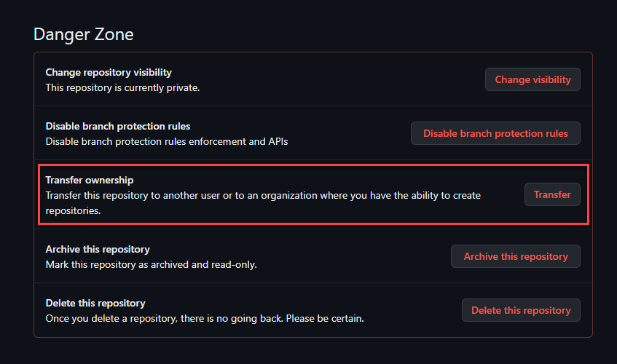Click the word "repositories." ending the transfer description
Image resolution: width=617 pixels, height=364 pixels.
(73, 211)
